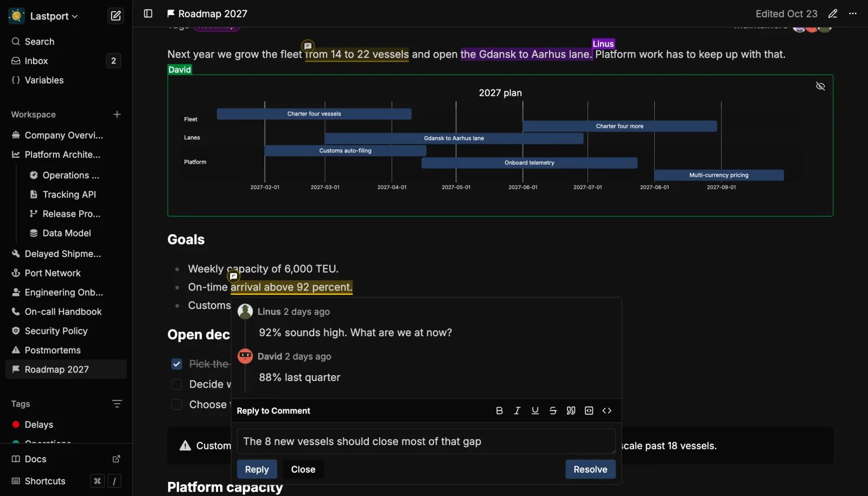Open Inbox in the sidebar
The image size is (868, 496).
pos(66,61)
